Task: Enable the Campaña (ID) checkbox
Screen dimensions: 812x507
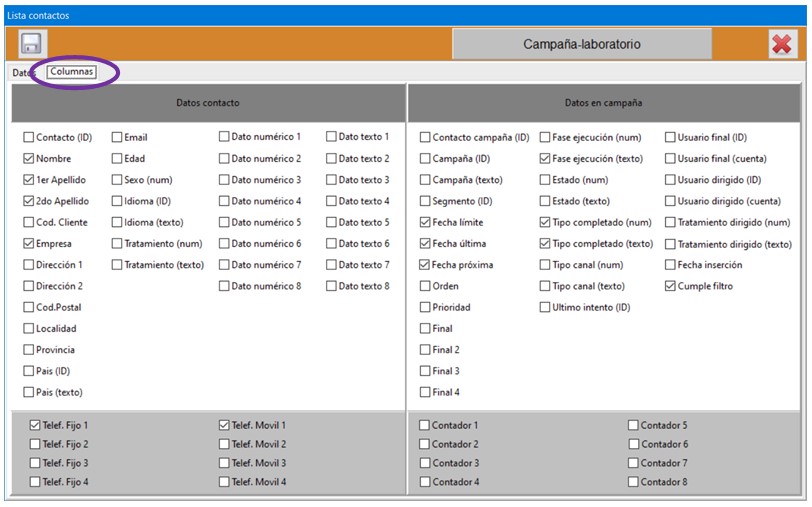Action: pyautogui.click(x=425, y=158)
